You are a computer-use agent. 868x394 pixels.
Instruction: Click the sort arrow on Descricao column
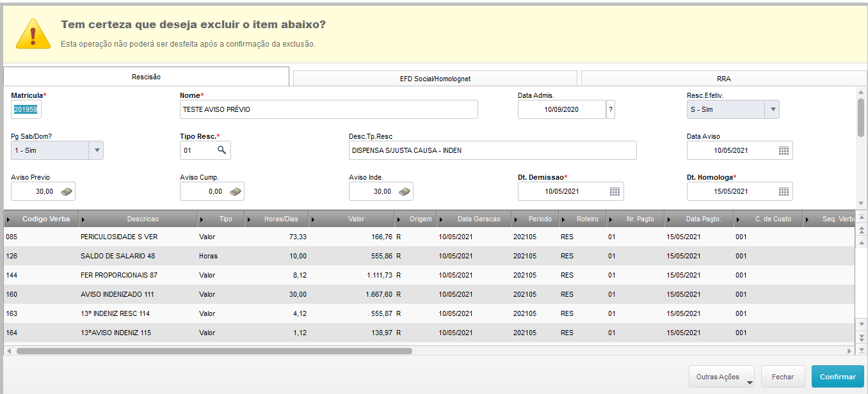click(83, 219)
